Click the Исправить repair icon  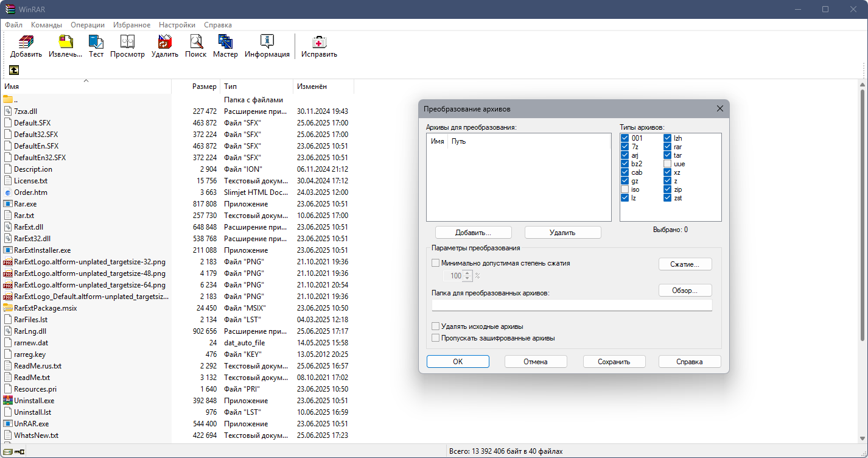pyautogui.click(x=319, y=42)
